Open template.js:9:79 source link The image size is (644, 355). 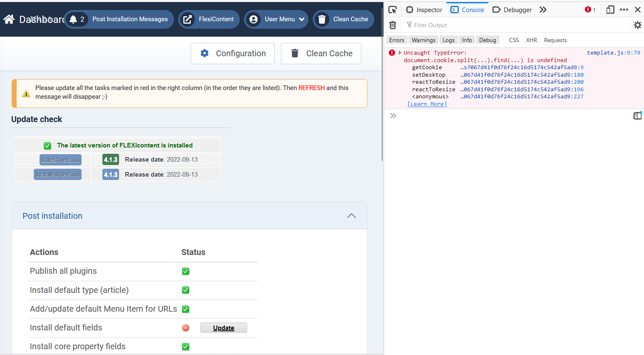pos(614,52)
